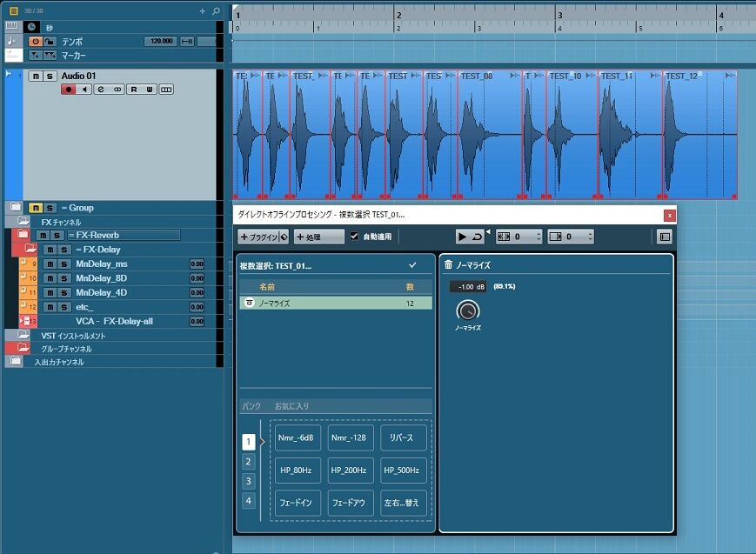Uncheck the 自動適用 checkbox
Image resolution: width=756 pixels, height=554 pixels.
pos(354,237)
